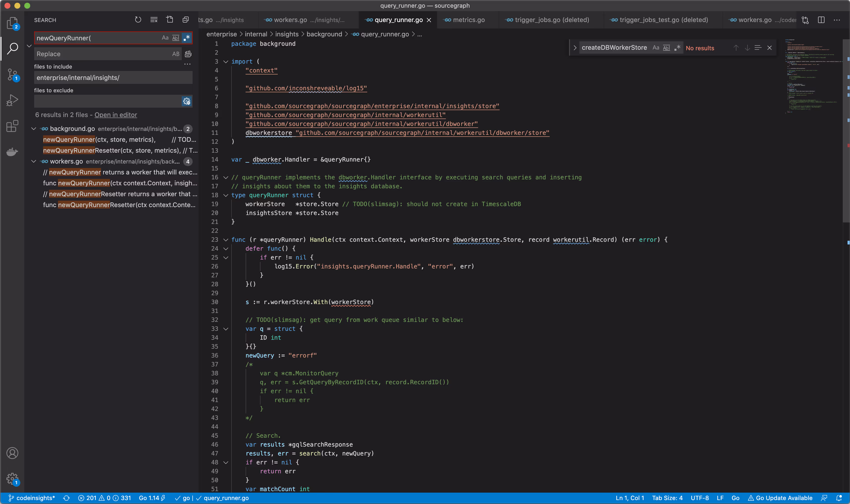Click codeinsights branch in status bar
The height and width of the screenshot is (504, 850).
32,498
